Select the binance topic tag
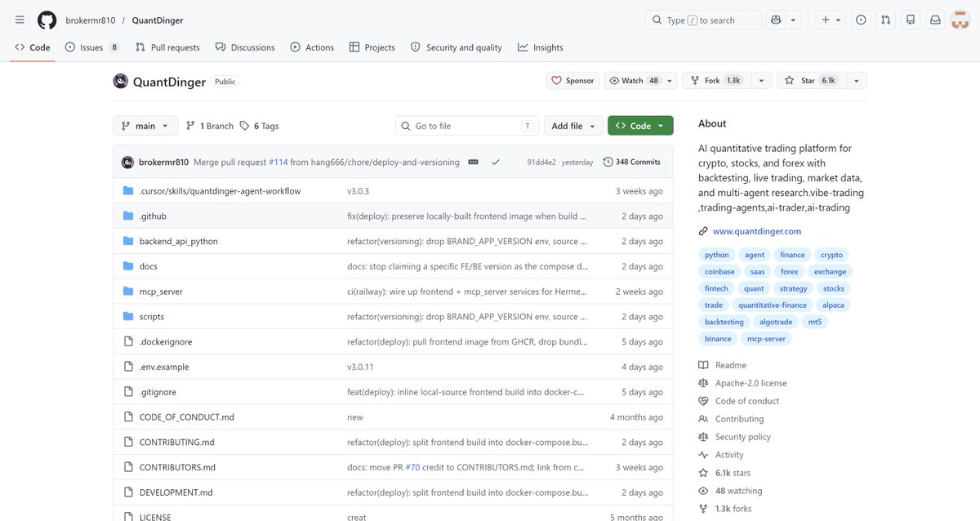Screen dimensions: 980x521 pos(718,339)
